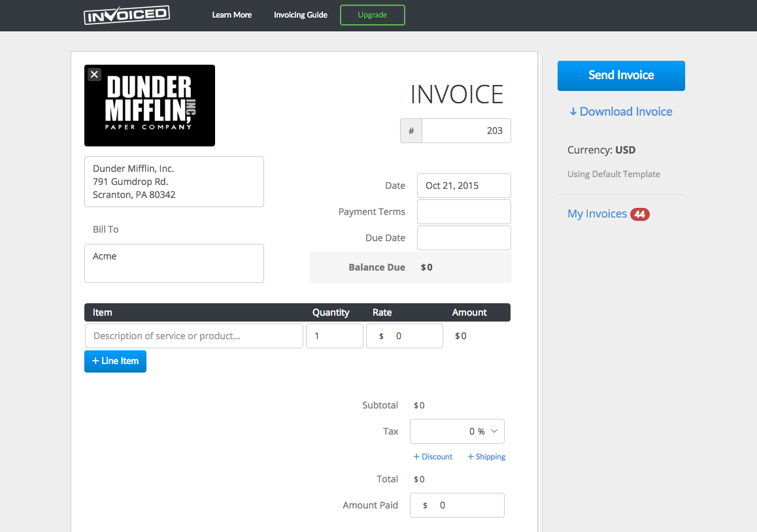Viewport: 757px width, 532px height.
Task: Edit the invoice number field
Action: coord(465,131)
